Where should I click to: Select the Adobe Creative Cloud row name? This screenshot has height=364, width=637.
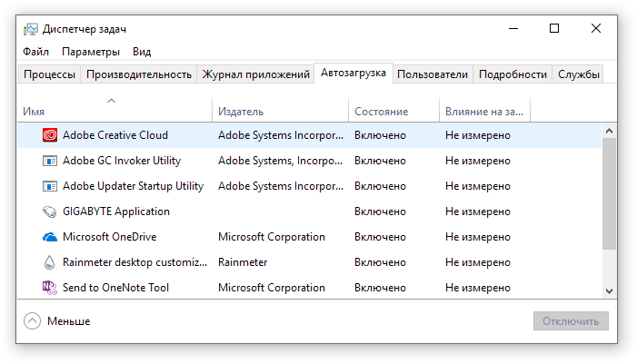(x=115, y=135)
